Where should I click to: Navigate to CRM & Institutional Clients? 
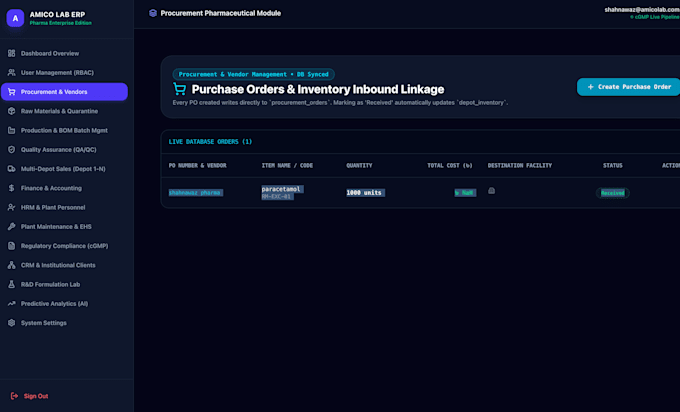(x=64, y=265)
